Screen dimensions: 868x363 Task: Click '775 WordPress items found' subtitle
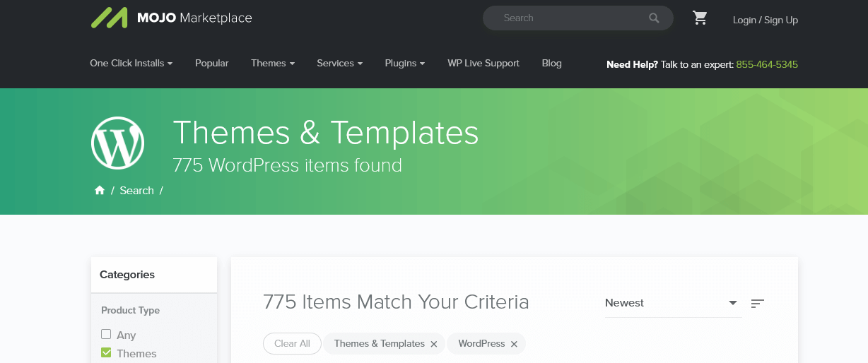point(287,165)
